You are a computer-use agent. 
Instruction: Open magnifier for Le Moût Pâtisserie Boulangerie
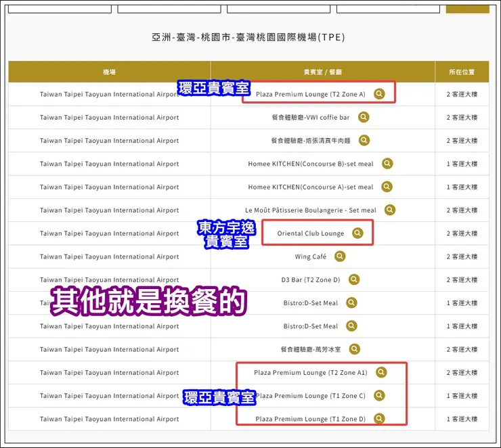pyautogui.click(x=390, y=210)
